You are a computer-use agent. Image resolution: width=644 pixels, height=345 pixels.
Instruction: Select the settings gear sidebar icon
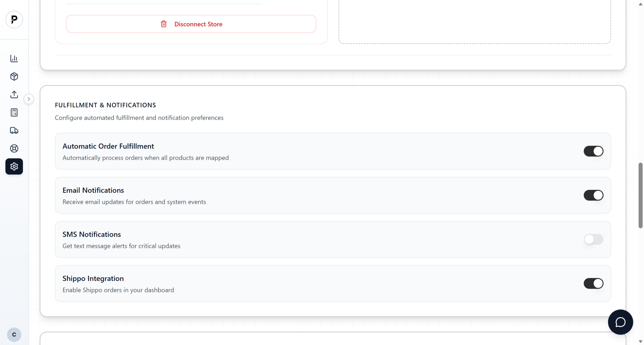14,166
